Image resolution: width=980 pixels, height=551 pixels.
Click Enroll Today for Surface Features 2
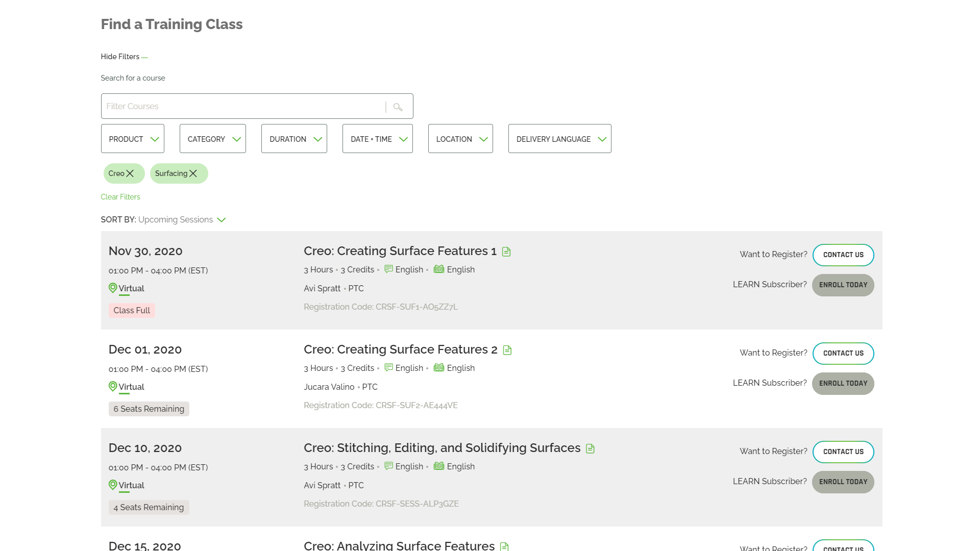pyautogui.click(x=843, y=384)
